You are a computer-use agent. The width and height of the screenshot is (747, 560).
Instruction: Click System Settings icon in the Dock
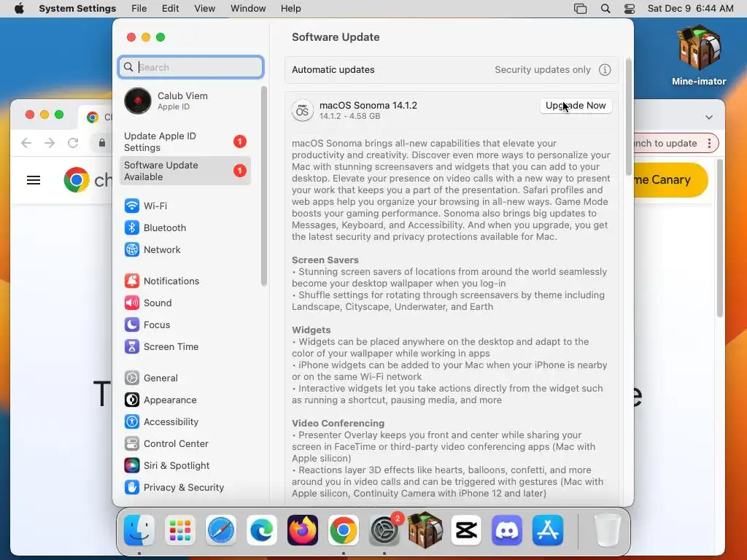(384, 530)
